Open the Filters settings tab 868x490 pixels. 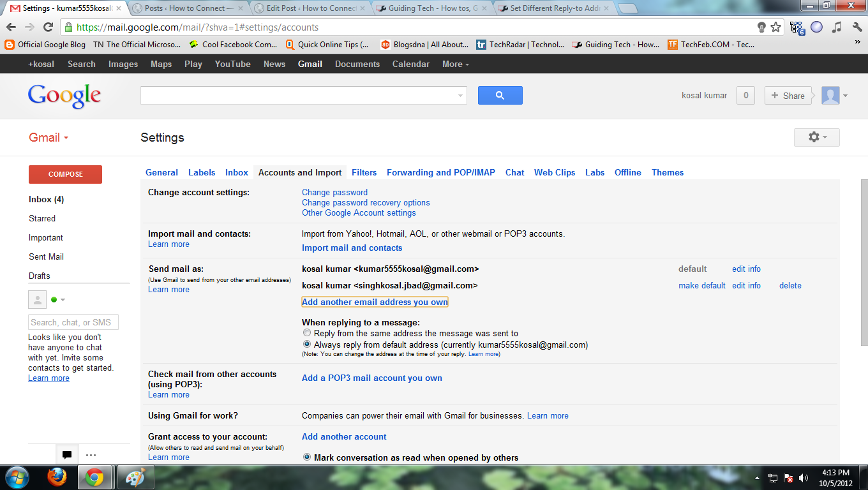click(364, 172)
